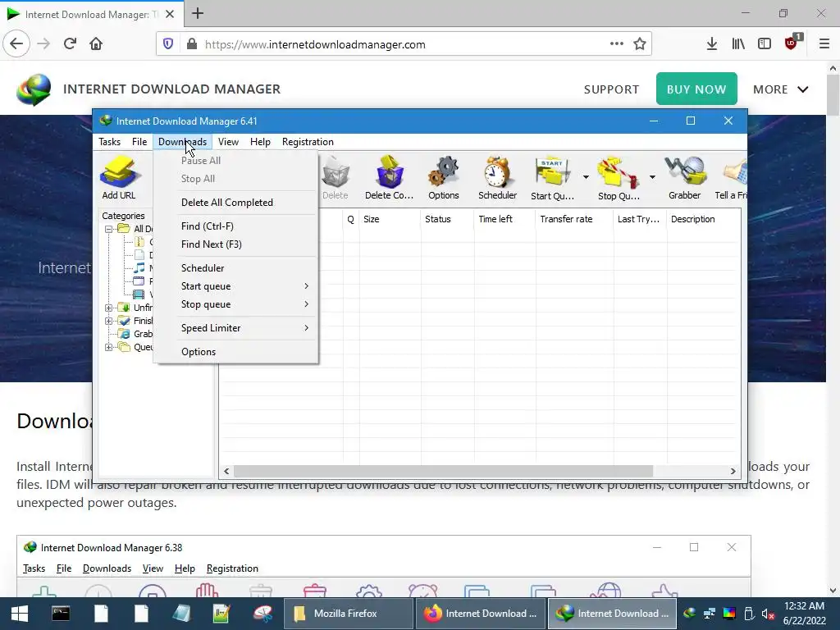Switch to Firefox Internet Download taskbar button

(x=481, y=614)
